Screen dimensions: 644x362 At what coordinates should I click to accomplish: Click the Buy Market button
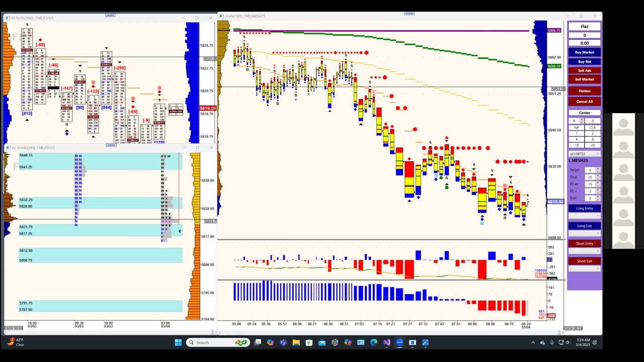(584, 52)
